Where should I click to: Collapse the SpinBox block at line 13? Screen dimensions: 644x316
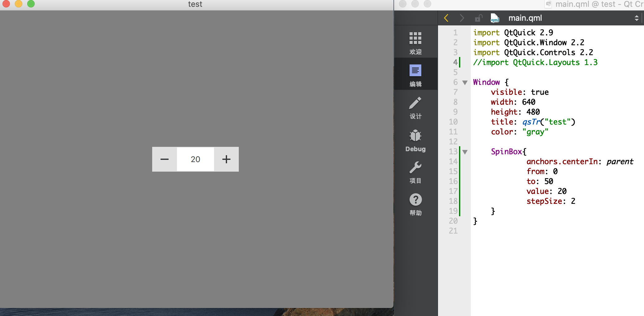[465, 152]
